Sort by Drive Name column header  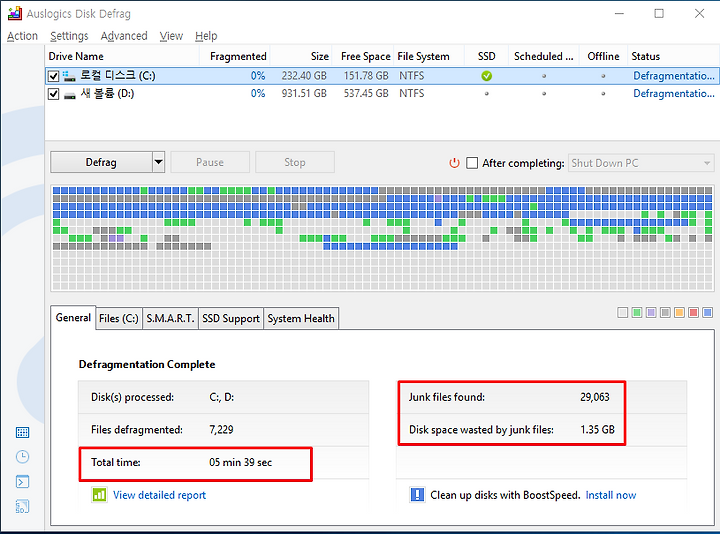click(122, 56)
